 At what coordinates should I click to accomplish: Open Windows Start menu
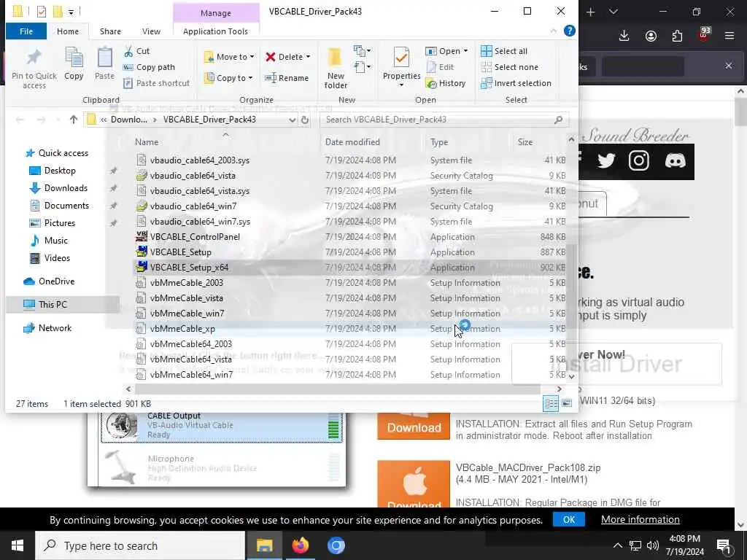click(x=18, y=545)
